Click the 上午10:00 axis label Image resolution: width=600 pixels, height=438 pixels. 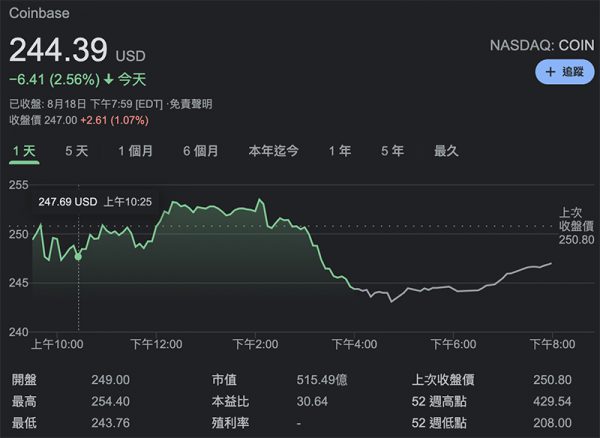(57, 344)
